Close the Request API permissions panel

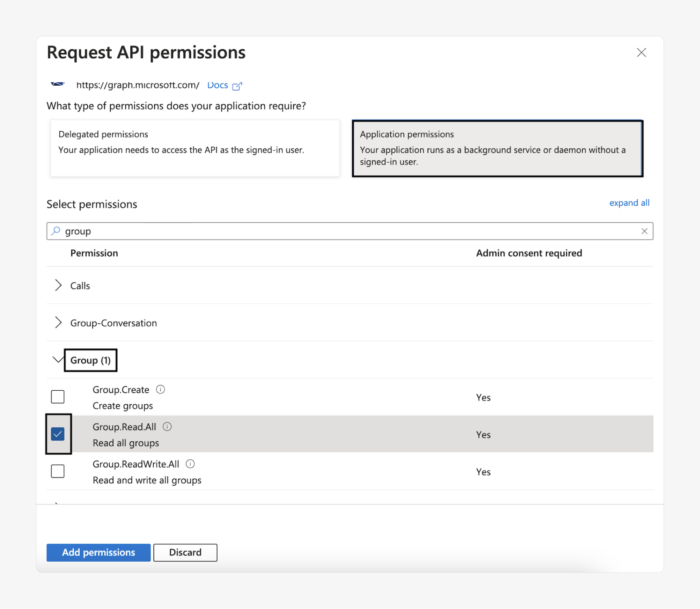641,53
